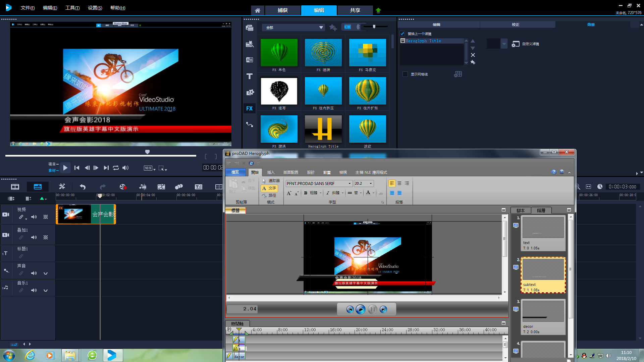Open subtitle editor icon
This screenshot has height=362, width=644.
(199, 187)
